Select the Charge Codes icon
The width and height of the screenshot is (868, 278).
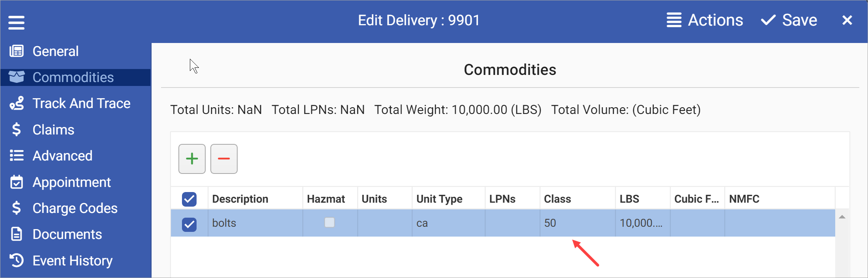[x=16, y=208]
